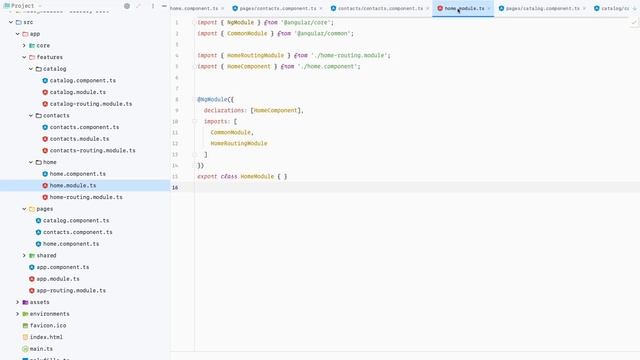
Task: Open catalog-routing.module.ts file
Action: click(x=91, y=104)
